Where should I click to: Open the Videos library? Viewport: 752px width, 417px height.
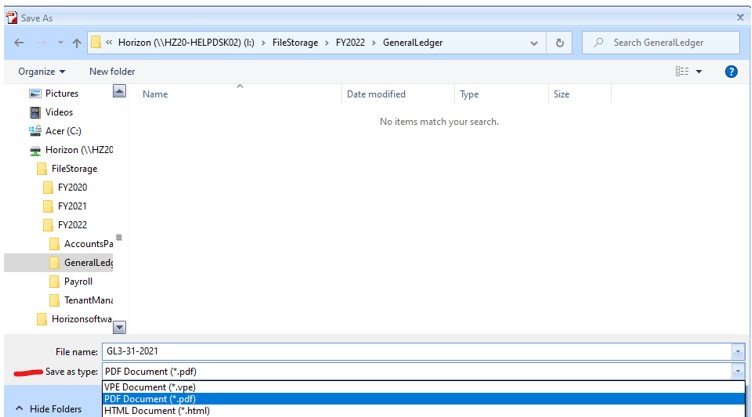point(58,113)
